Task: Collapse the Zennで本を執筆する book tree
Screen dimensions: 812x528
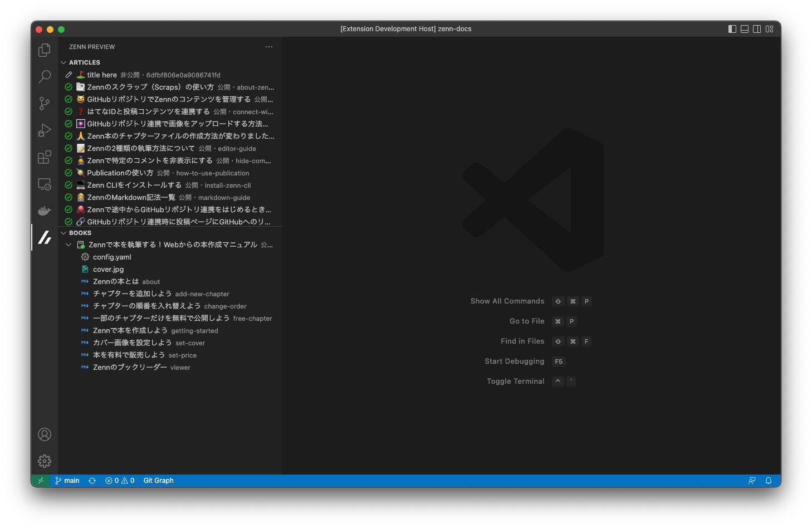Action: point(69,245)
